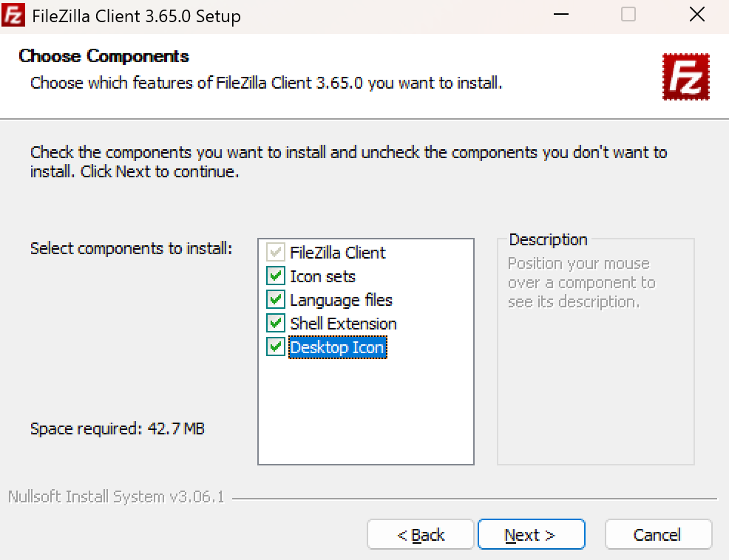Click the grayed-out maximize button
This screenshot has width=729, height=560.
pyautogui.click(x=628, y=15)
